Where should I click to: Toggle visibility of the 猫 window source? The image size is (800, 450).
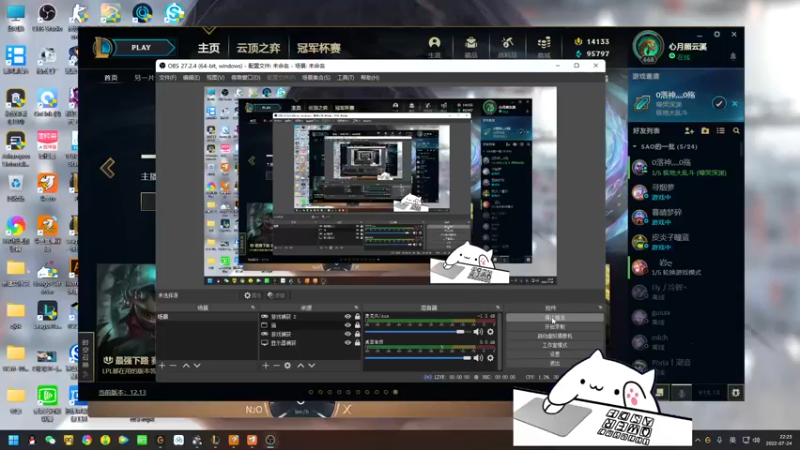(x=347, y=326)
